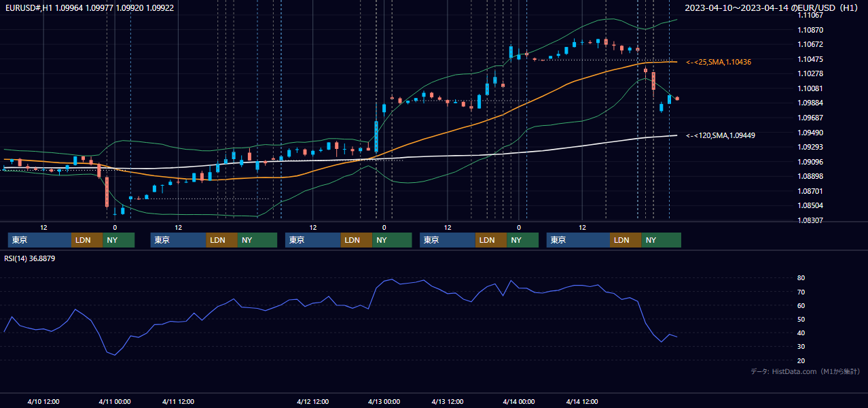Select the 2023-04-10~2023-04-14 EUR/USD chart title
Viewport: 868px width, 408px height.
tap(771, 8)
